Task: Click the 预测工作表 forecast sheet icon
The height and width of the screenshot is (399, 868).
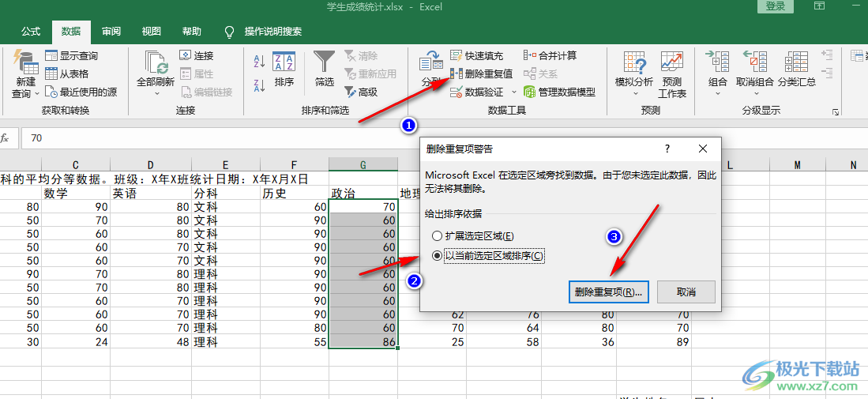Action: 672,62
